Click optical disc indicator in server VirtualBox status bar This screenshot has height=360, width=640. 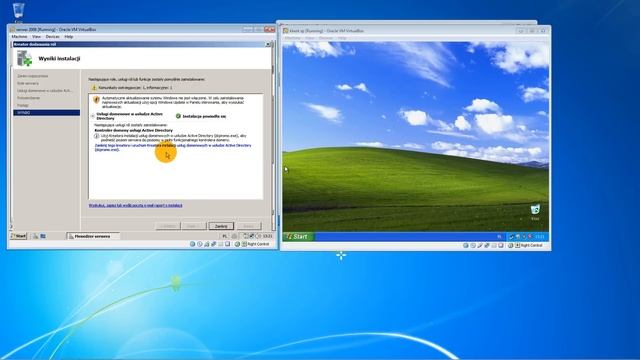pos(200,244)
